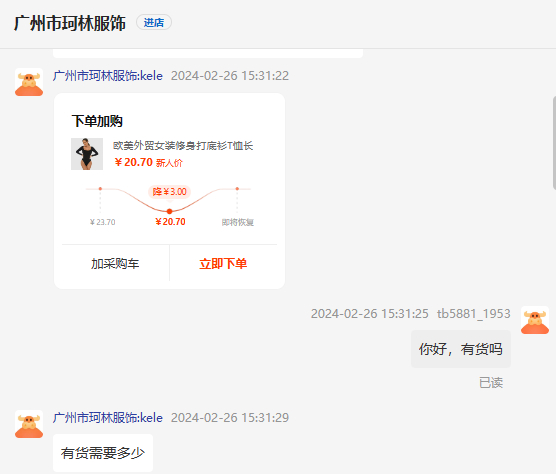Click the ¥20.70 新人价 price label
The image size is (556, 474).
click(x=149, y=162)
